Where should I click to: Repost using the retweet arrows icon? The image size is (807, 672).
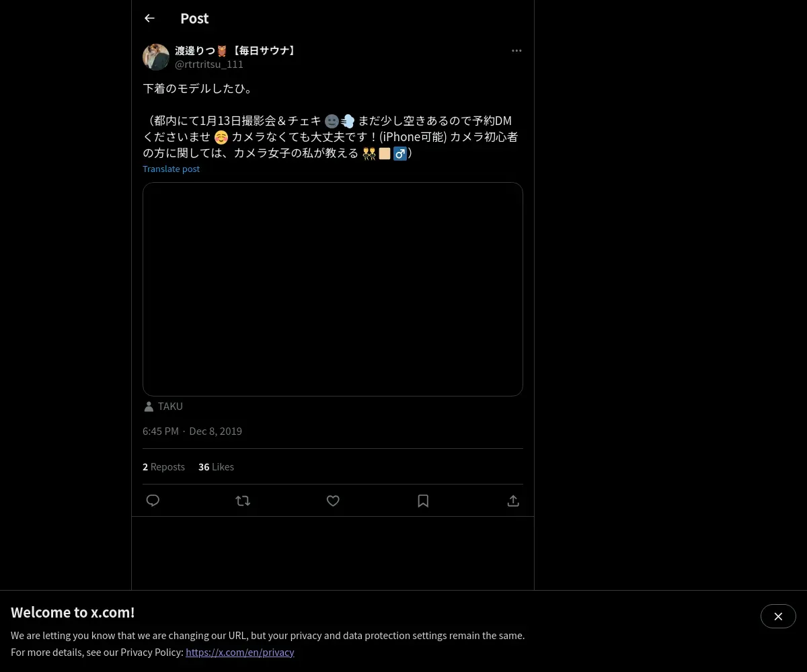(243, 501)
